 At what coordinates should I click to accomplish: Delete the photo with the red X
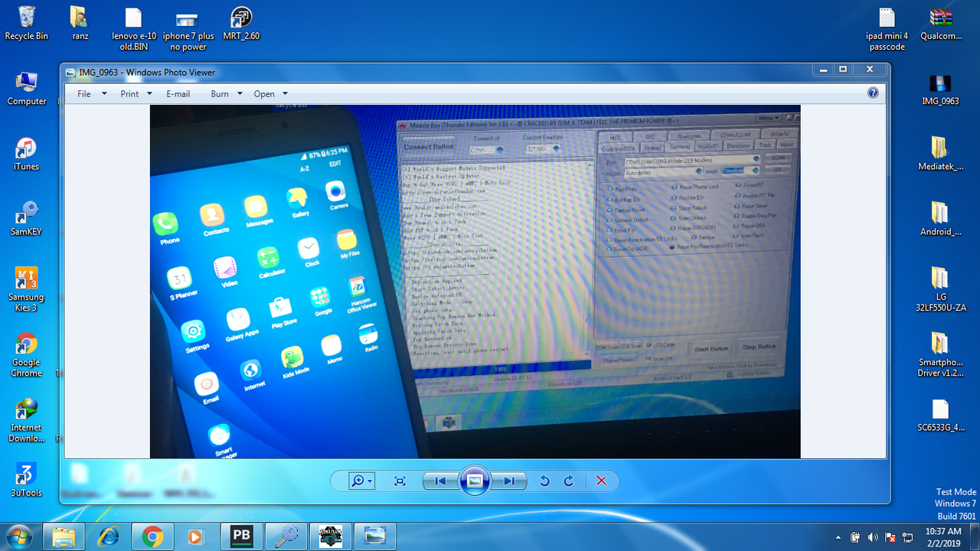point(601,481)
